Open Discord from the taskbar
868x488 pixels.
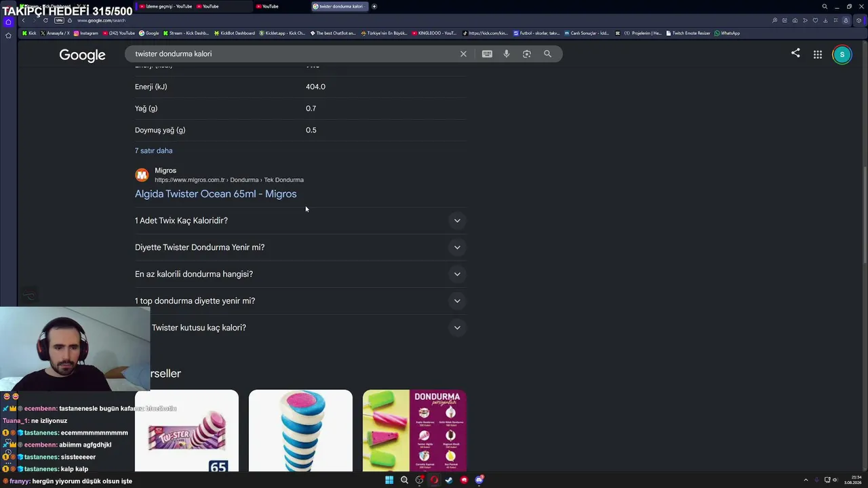[479, 480]
